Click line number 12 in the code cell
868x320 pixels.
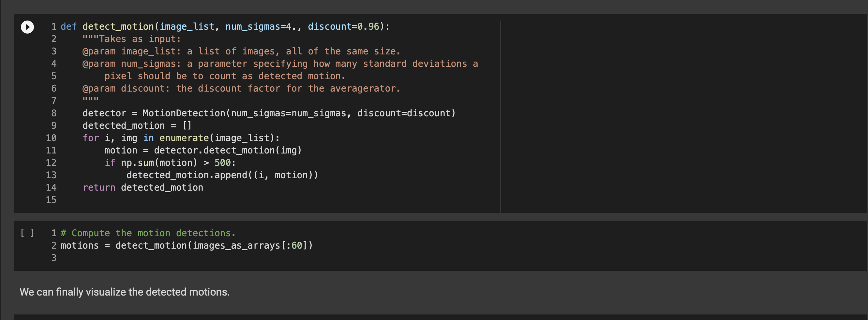click(51, 162)
